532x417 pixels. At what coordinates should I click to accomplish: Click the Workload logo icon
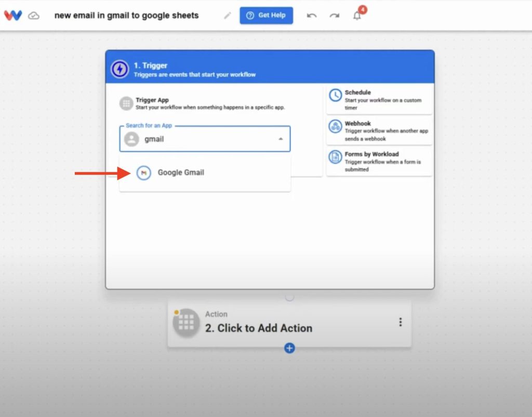(13, 15)
